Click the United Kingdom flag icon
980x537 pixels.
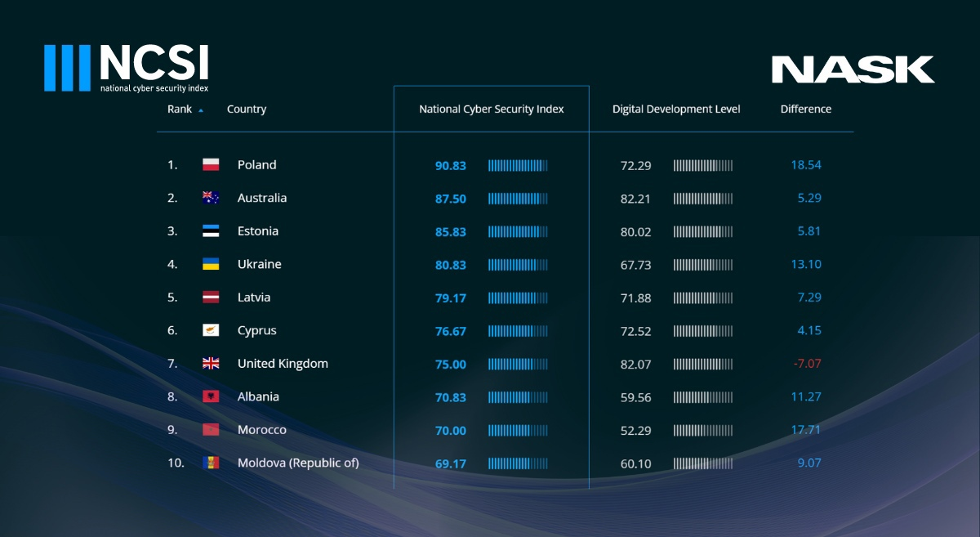click(211, 364)
